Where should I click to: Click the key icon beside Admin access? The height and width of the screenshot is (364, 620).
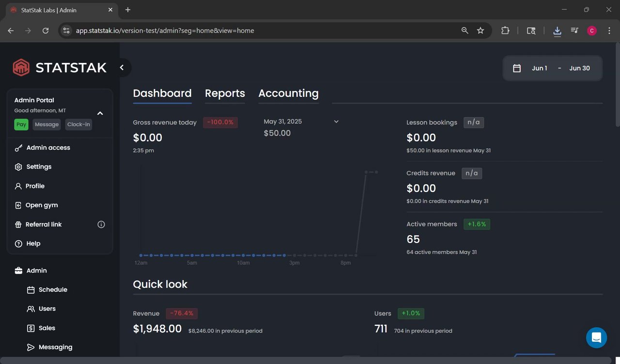[18, 148]
